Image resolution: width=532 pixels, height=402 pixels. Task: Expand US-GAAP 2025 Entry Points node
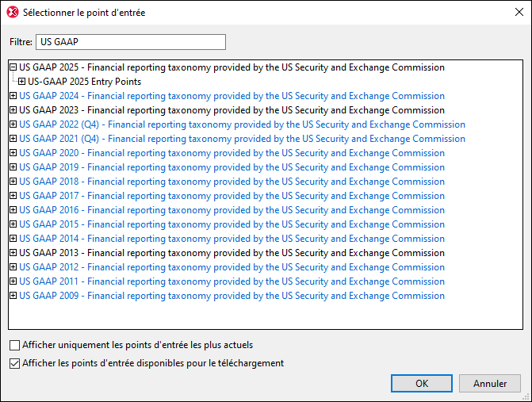click(x=22, y=82)
